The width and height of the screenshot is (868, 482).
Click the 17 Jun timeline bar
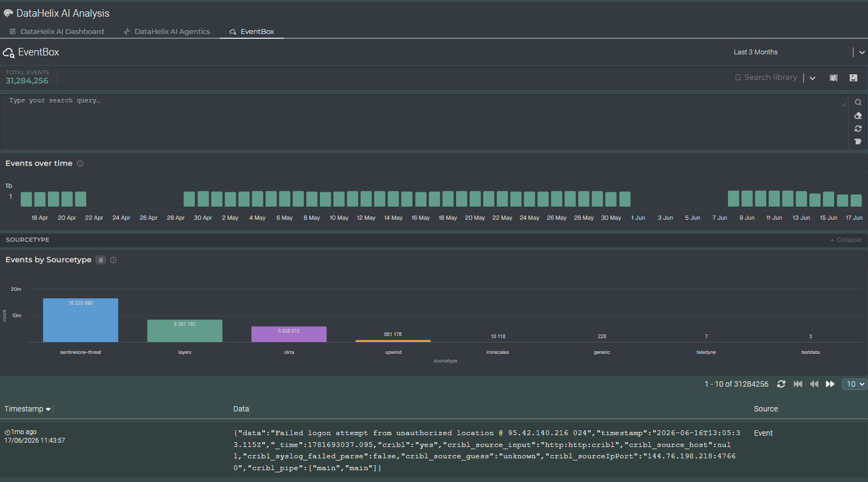[856, 201]
